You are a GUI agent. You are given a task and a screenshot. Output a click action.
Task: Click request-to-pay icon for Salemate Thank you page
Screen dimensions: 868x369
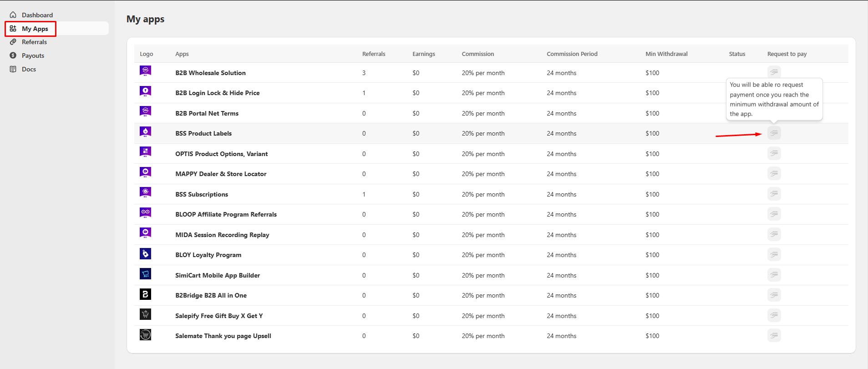coord(774,335)
